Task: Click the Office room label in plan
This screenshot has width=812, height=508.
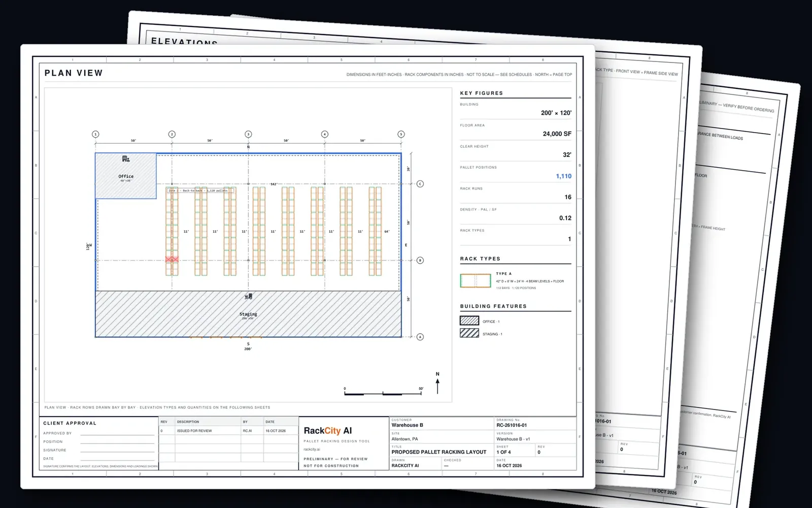Action: [x=126, y=176]
